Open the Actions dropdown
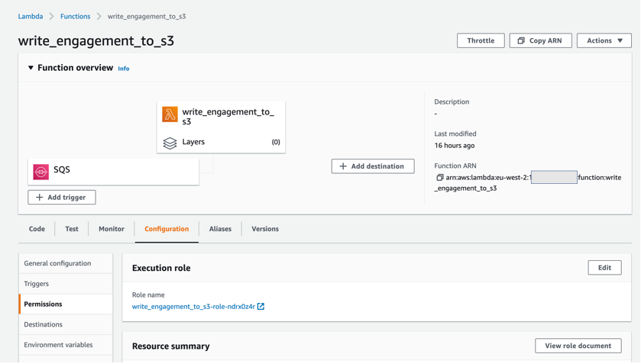The image size is (641, 364). click(604, 40)
